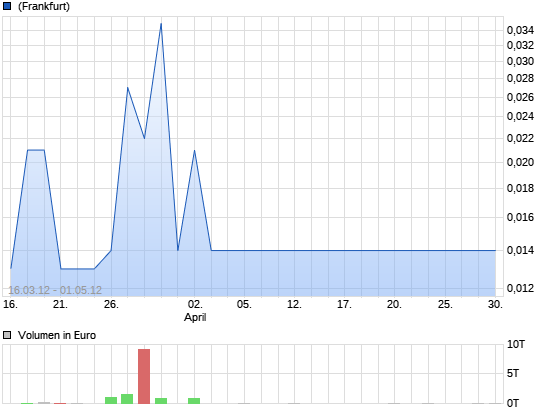The image size is (545, 413).
Task: Click the 30. date axis label
Action: pyautogui.click(x=495, y=304)
